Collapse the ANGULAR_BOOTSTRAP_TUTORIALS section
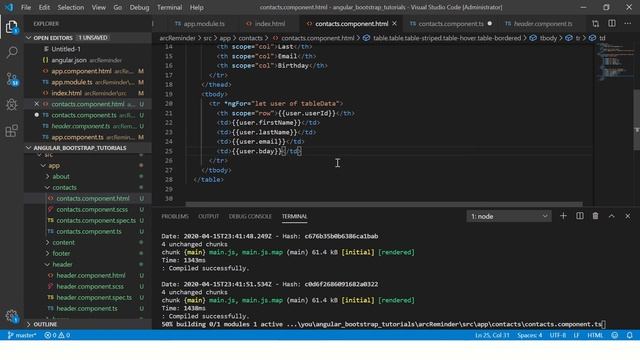This screenshot has width=640, height=360. [x=29, y=148]
